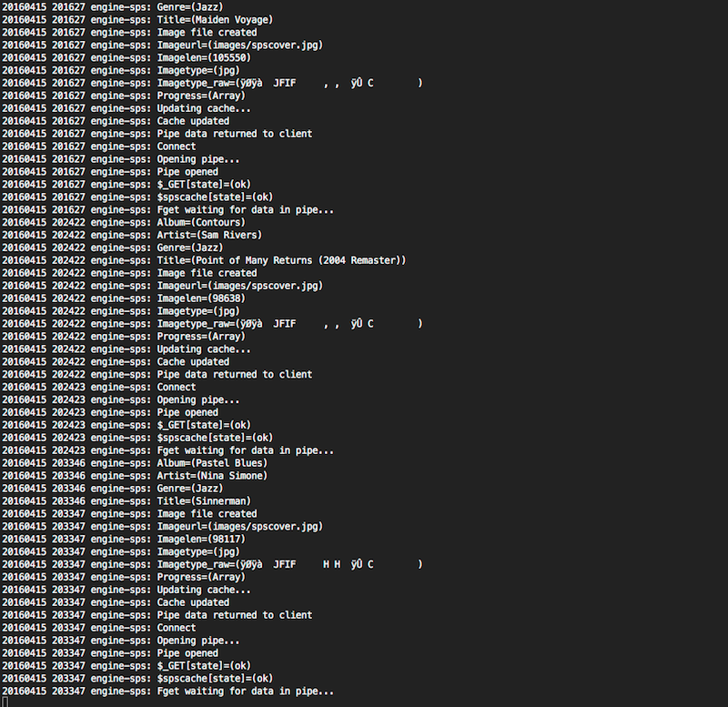The image size is (728, 707).
Task: Click the Imagelen=(105550) log line
Action: (x=126, y=57)
